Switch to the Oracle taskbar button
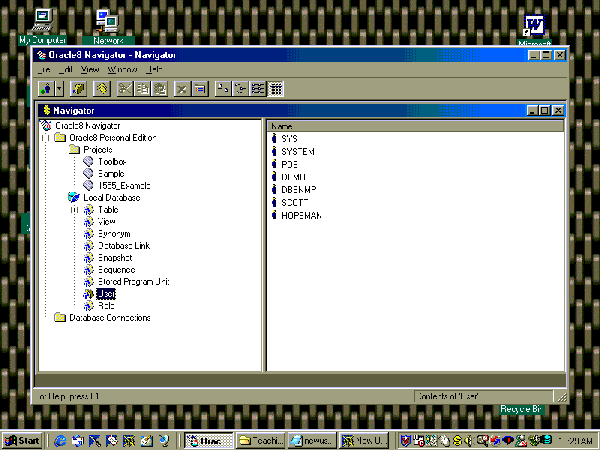600x450 pixels. point(209,441)
